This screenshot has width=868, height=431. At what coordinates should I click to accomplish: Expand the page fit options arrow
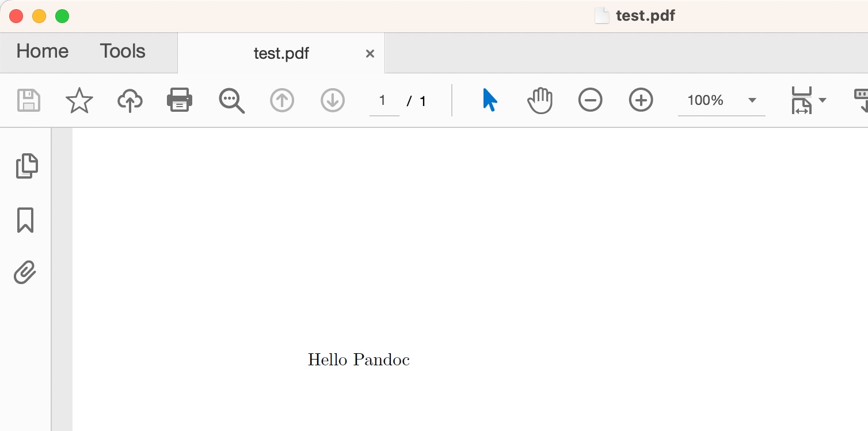click(x=823, y=100)
